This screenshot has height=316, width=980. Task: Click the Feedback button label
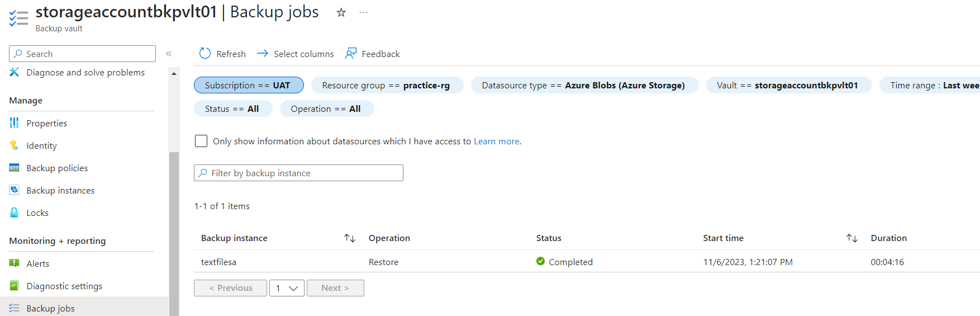click(380, 54)
